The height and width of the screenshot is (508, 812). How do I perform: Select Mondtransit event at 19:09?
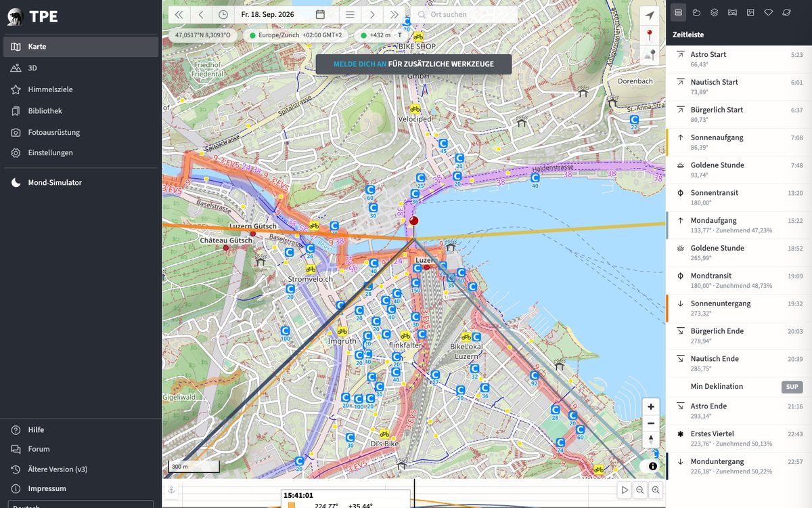739,281
